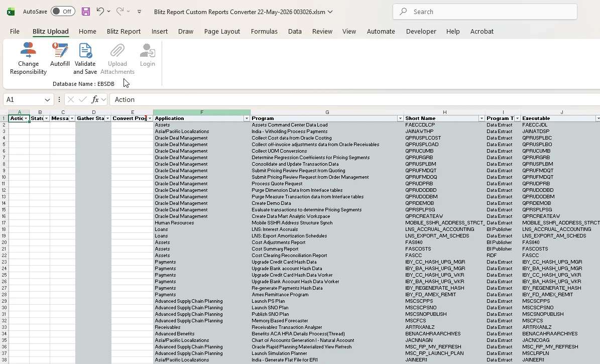Toggle AutoSave switch

[x=62, y=12]
